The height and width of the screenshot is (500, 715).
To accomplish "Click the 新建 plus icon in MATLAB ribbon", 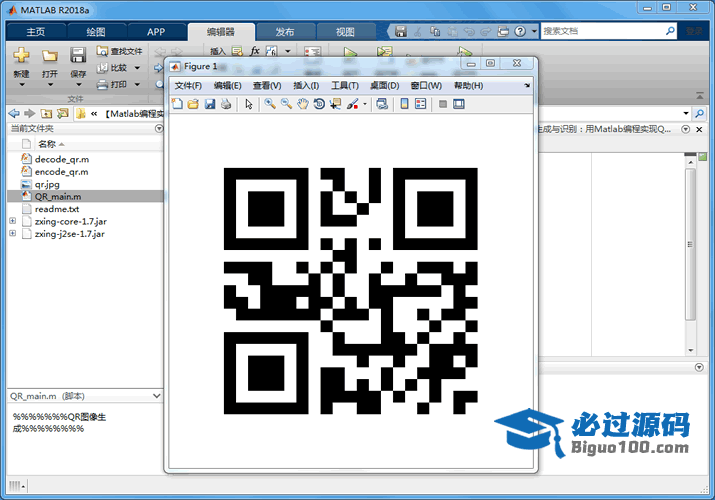I will (21, 56).
